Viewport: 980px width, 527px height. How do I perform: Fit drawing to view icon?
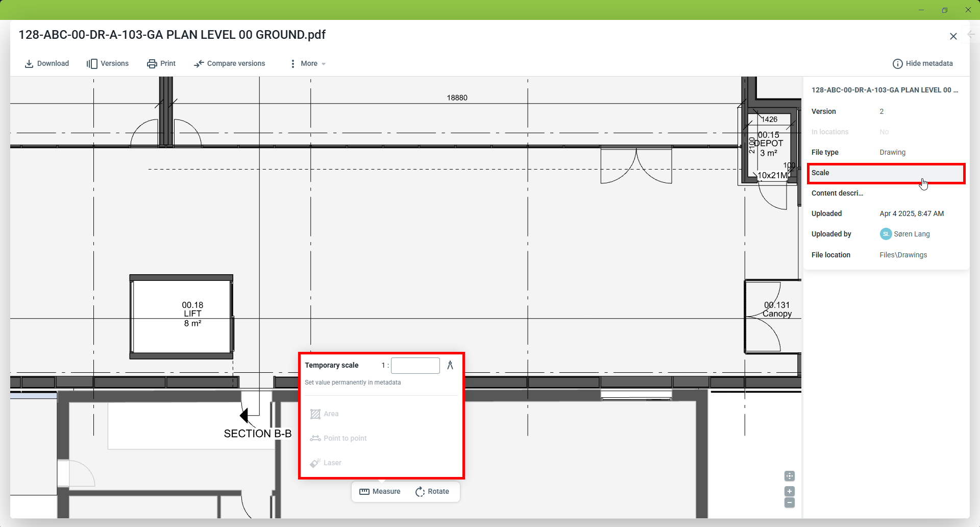[790, 476]
